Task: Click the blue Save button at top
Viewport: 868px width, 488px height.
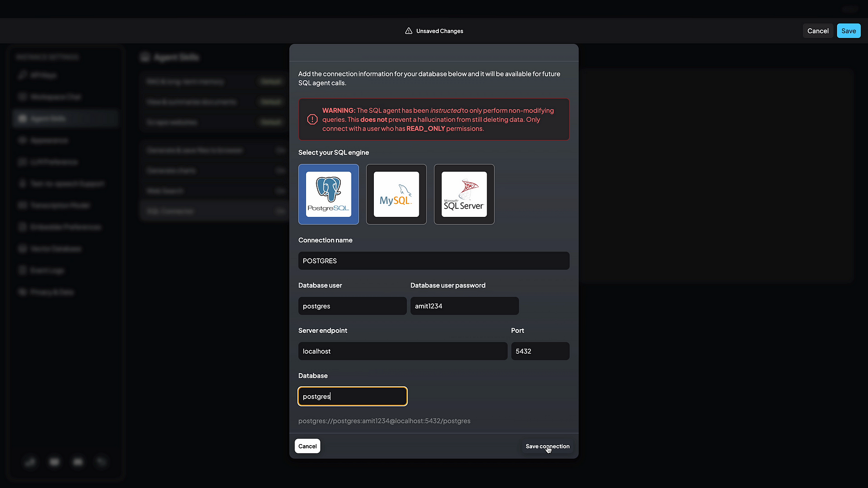Action: 848,31
